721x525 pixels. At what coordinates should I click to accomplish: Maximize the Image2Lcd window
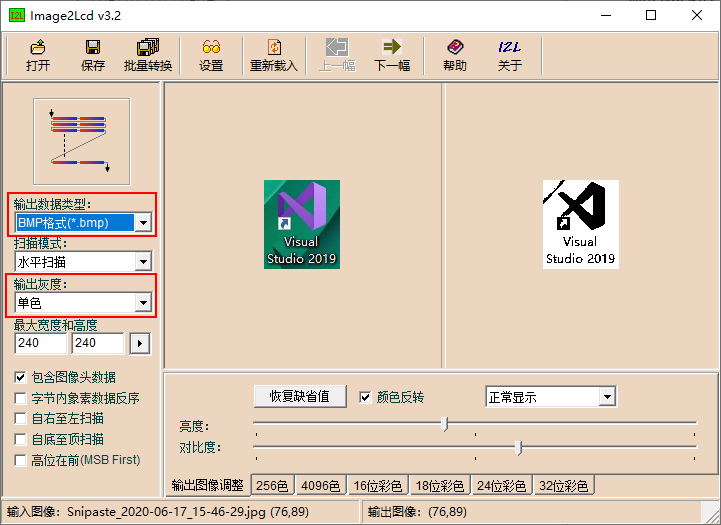coord(651,15)
